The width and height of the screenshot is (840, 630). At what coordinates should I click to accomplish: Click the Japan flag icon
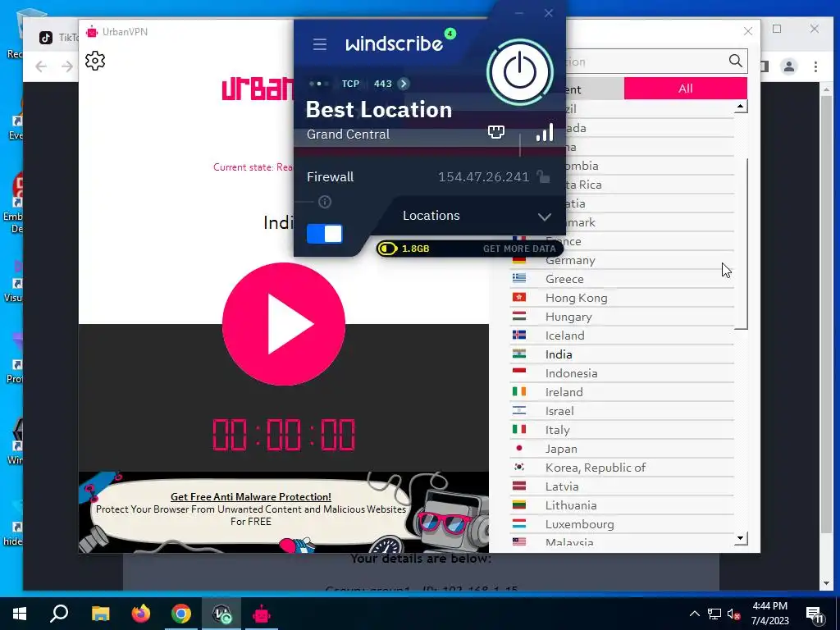(x=519, y=448)
